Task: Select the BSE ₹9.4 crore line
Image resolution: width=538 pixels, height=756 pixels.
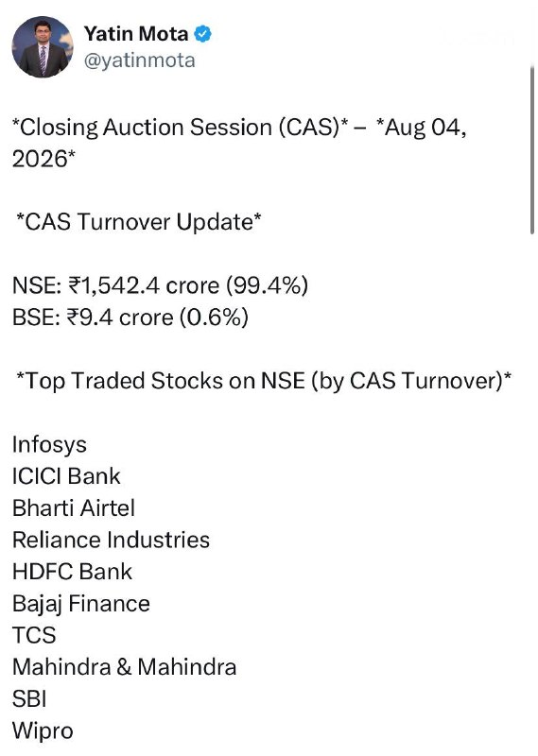Action: point(130,318)
